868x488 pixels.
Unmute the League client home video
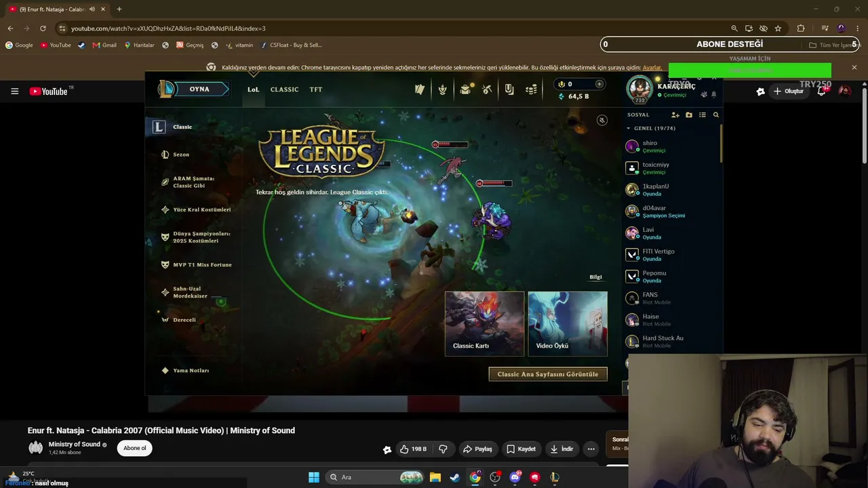point(601,120)
